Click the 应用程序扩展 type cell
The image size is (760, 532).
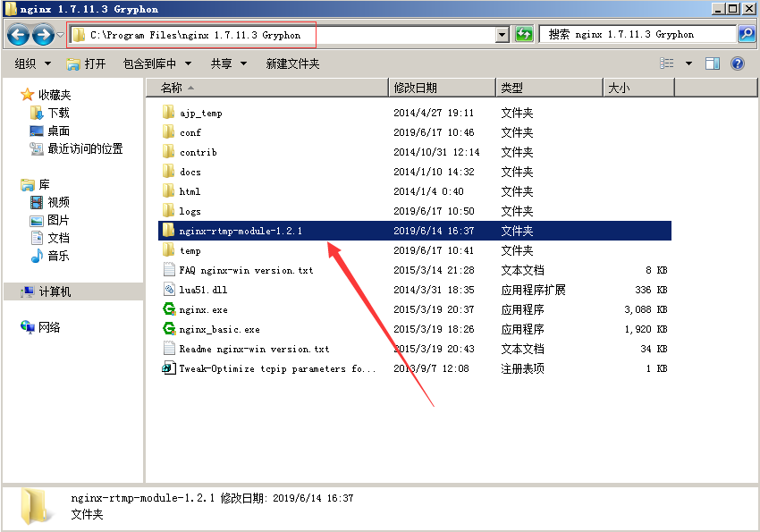(533, 290)
